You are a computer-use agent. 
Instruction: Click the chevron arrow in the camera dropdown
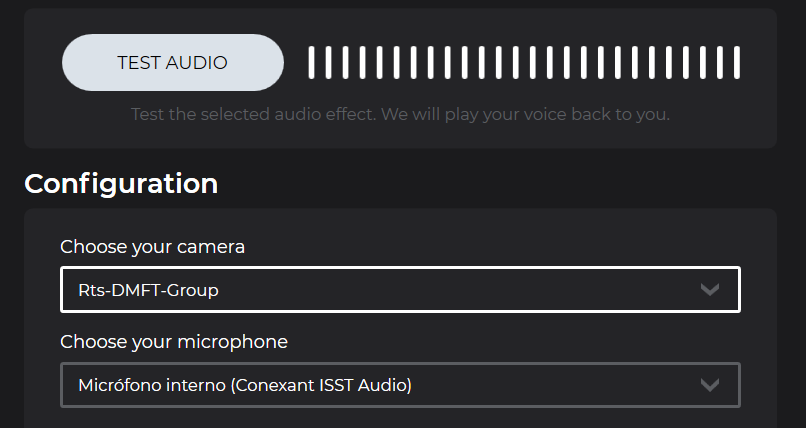710,290
